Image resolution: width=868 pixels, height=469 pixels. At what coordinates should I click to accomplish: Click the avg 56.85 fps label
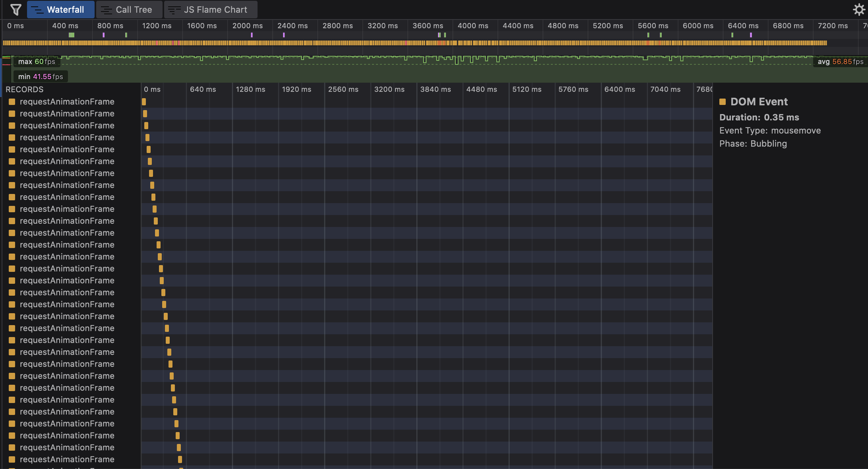pos(840,62)
